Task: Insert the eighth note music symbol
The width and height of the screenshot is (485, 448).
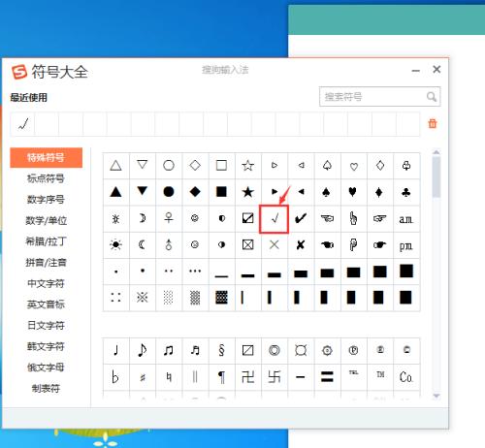Action: pos(143,350)
